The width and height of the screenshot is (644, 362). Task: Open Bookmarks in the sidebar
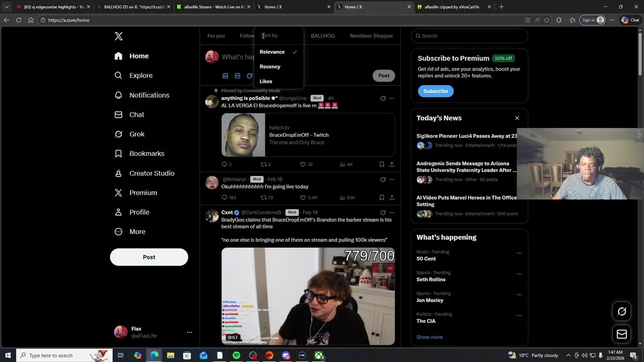tap(139, 153)
